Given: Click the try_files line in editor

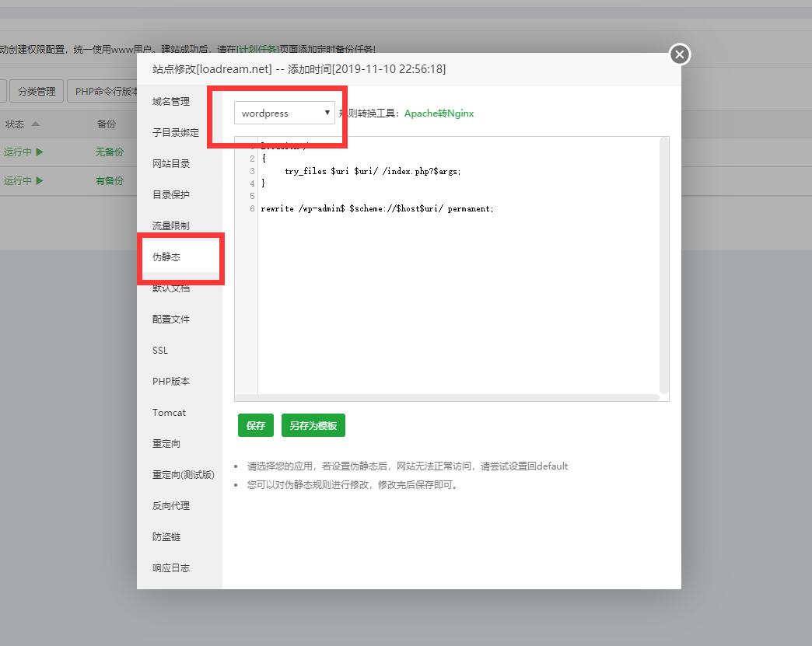Looking at the screenshot, I should [x=373, y=171].
